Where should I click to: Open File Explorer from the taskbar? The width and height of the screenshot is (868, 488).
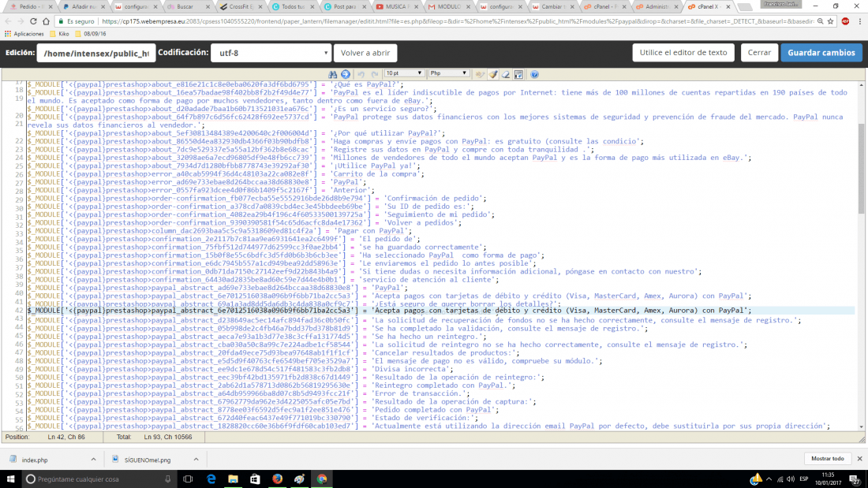tap(233, 479)
